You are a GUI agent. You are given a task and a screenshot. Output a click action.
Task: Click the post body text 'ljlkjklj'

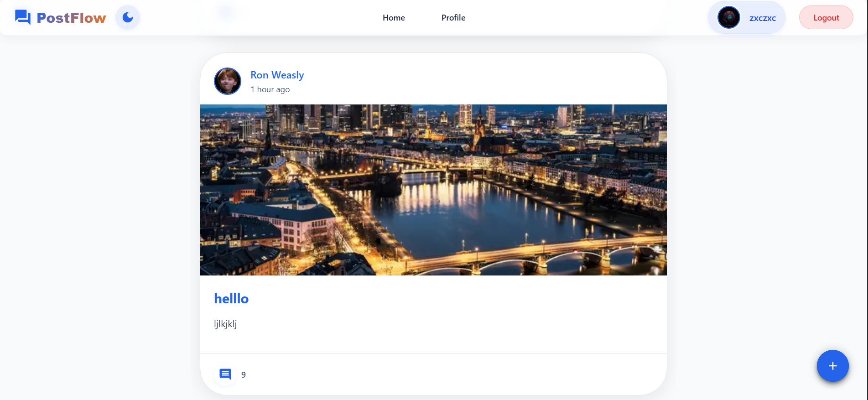point(225,324)
